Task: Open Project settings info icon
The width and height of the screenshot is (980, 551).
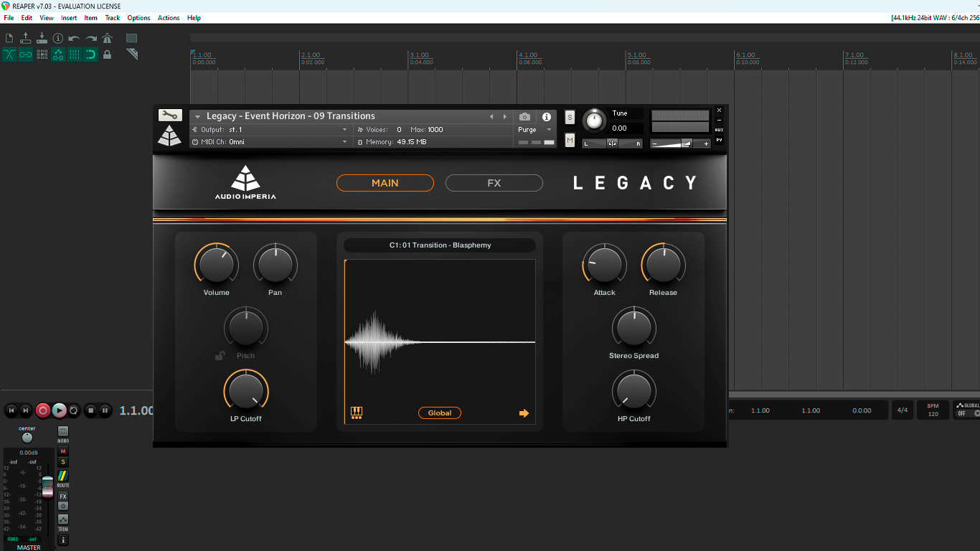Action: pos(58,38)
